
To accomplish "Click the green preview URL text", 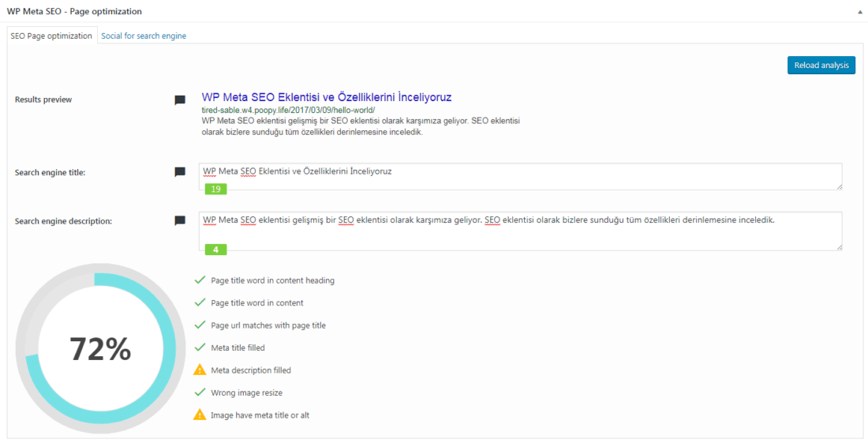I will click(x=288, y=110).
